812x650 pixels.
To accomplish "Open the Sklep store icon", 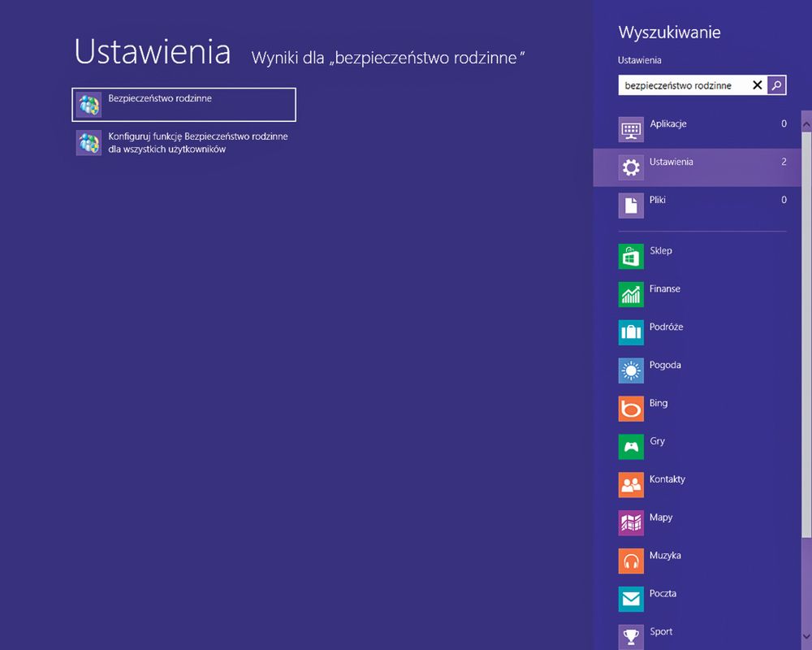I will tap(631, 257).
